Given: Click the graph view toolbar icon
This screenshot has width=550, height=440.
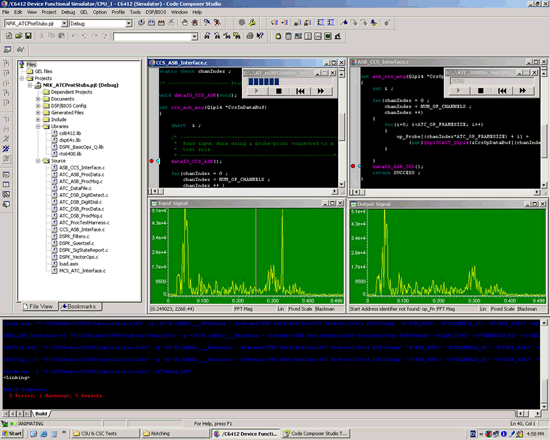Looking at the screenshot, I should click(318, 36).
